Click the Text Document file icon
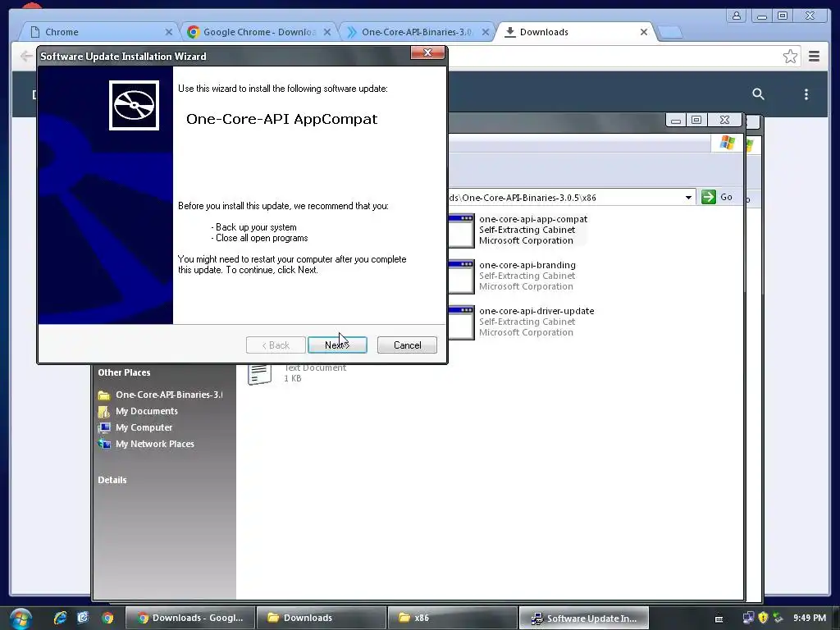 point(259,374)
